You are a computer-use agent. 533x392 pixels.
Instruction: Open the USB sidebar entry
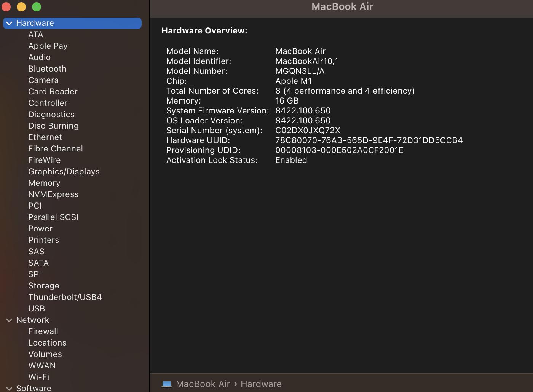coord(37,309)
